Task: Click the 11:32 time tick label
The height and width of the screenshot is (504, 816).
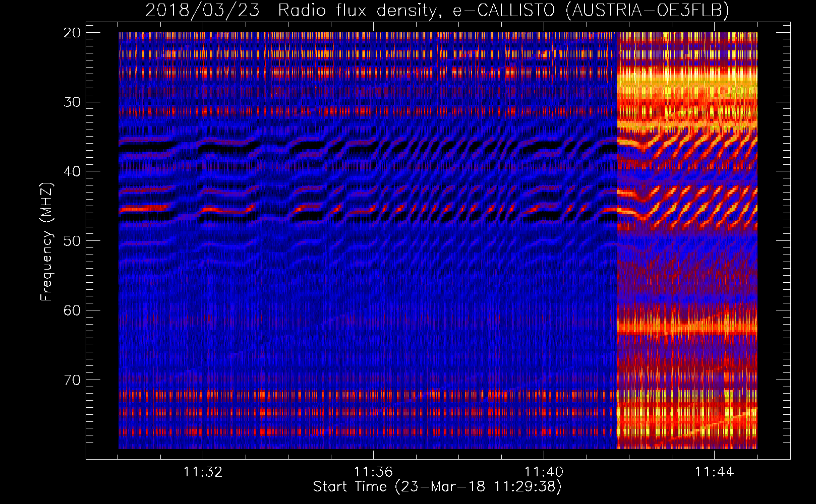Action: [203, 472]
